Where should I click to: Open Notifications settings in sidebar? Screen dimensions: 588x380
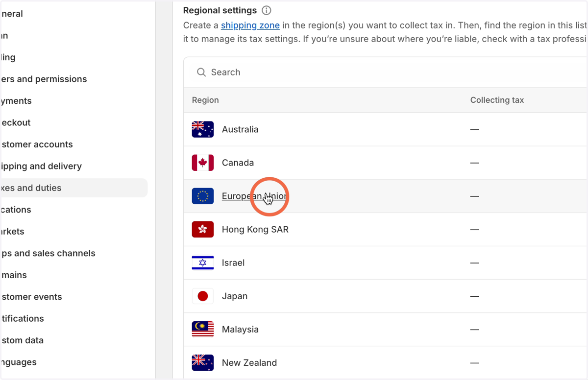22,318
